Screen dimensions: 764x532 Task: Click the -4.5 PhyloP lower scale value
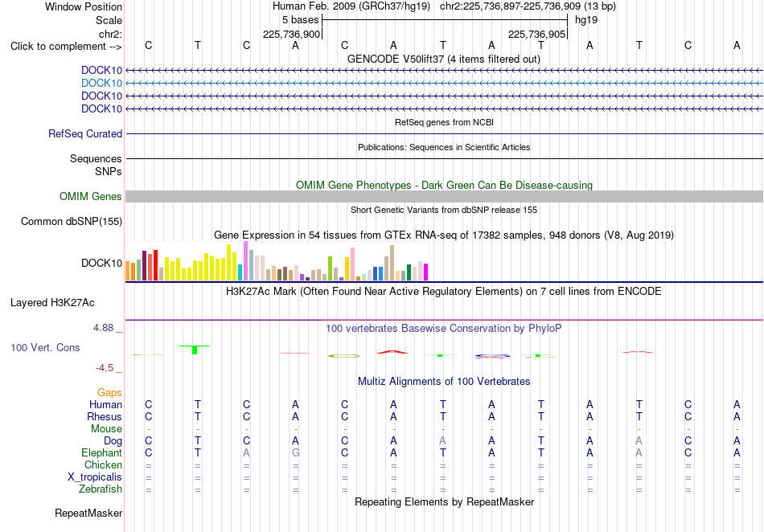click(105, 368)
